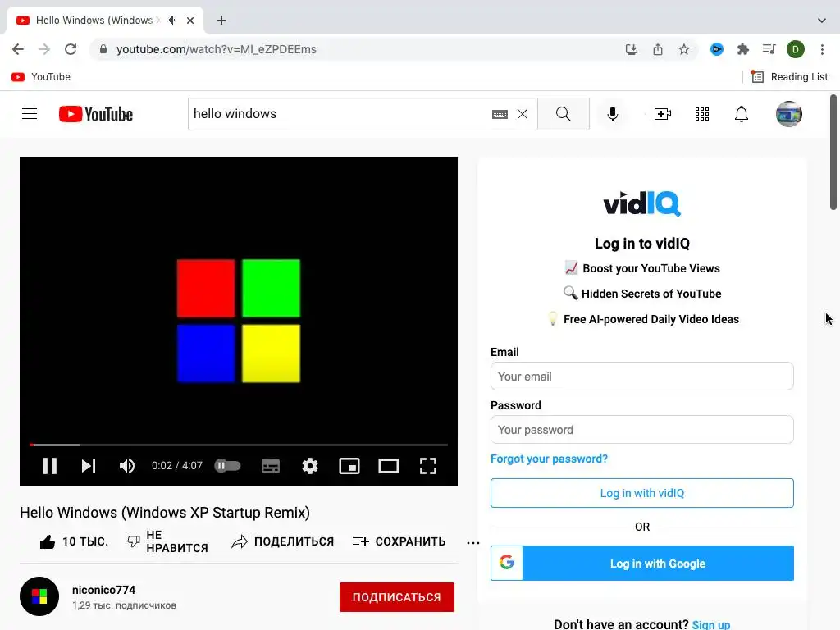Toggle theater mode

pyautogui.click(x=388, y=466)
